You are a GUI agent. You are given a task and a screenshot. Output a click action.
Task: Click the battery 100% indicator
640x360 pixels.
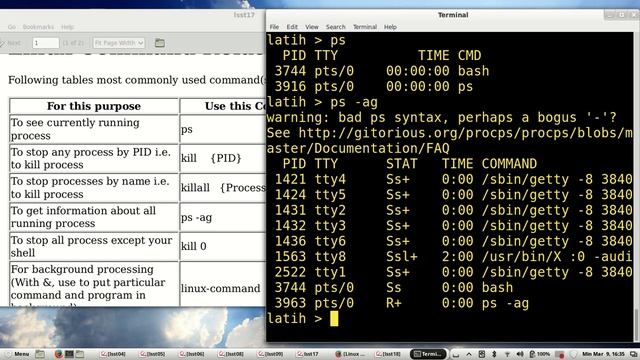(x=540, y=354)
